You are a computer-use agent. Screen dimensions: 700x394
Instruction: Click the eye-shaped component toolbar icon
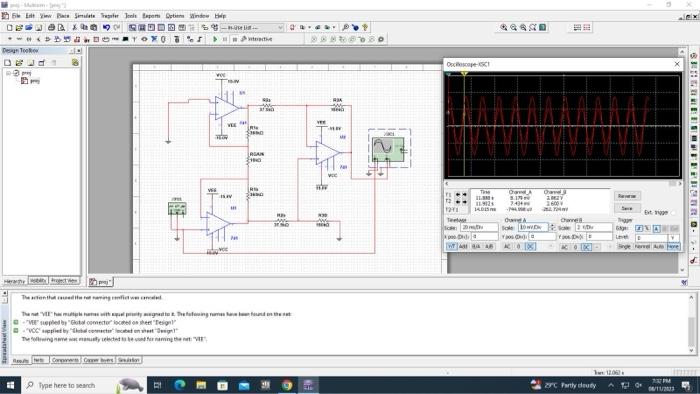[144, 39]
